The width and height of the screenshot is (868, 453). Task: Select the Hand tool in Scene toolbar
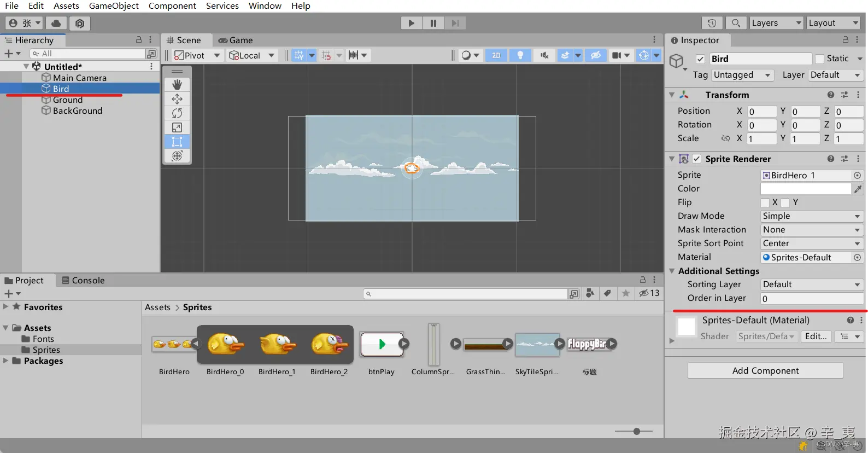177,85
